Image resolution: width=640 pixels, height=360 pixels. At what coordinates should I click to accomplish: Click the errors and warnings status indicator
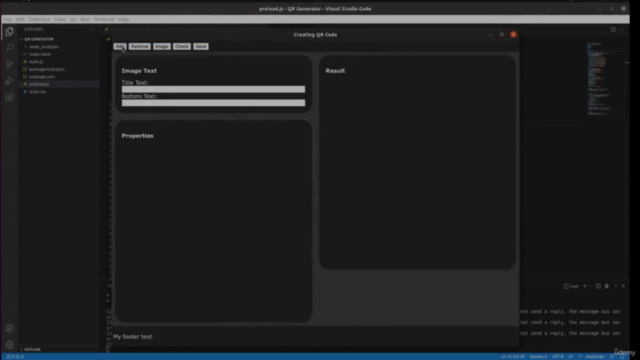point(15,356)
